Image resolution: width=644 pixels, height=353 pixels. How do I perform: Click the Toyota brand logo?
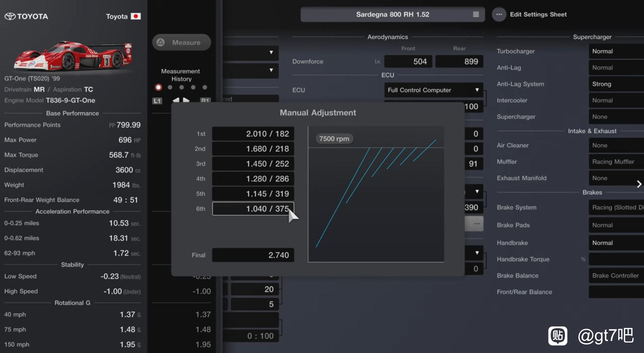pyautogui.click(x=26, y=16)
